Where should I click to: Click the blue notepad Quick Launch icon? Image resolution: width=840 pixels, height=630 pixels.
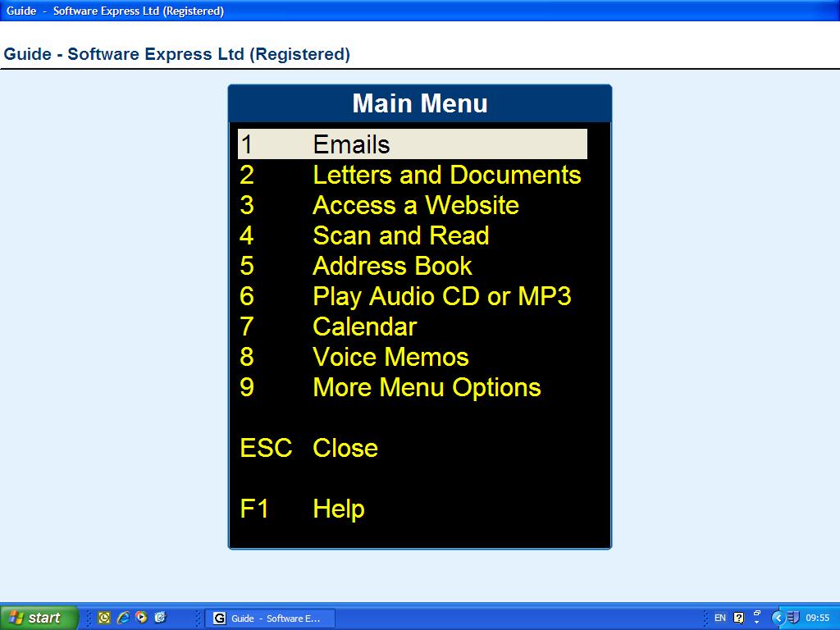point(160,618)
